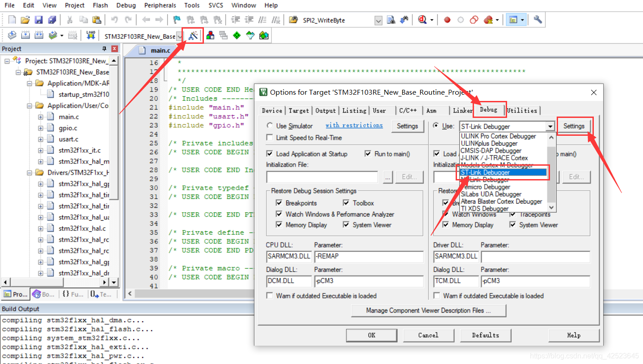Viewport: 643px width, 364px height.
Task: Rebuild all target files icon
Action: 39,35
